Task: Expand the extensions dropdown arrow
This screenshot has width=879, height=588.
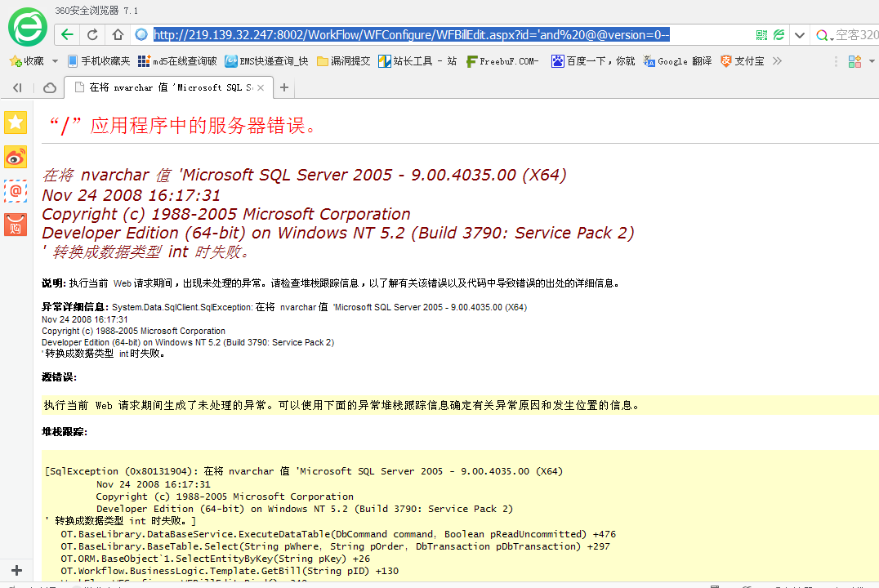Action: 872,62
